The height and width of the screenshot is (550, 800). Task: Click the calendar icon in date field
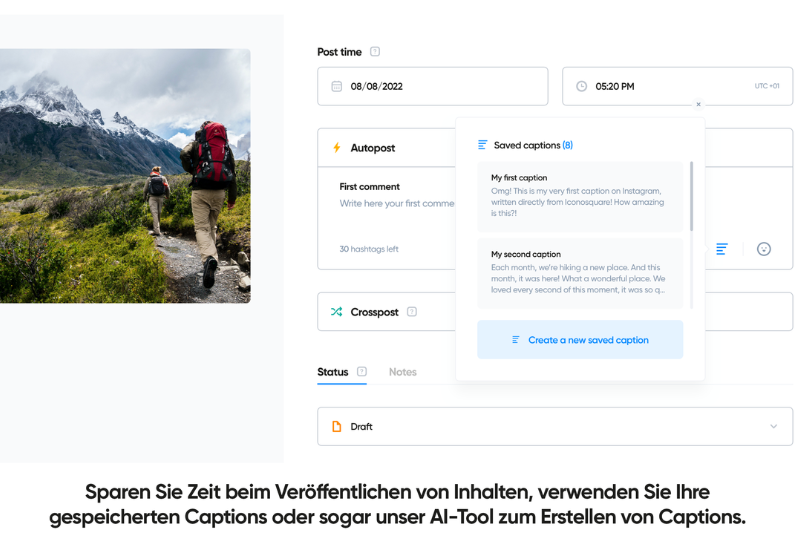coord(337,87)
